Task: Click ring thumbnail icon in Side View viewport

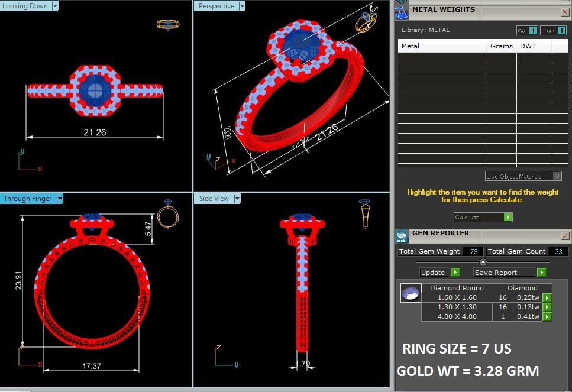Action: (x=366, y=214)
